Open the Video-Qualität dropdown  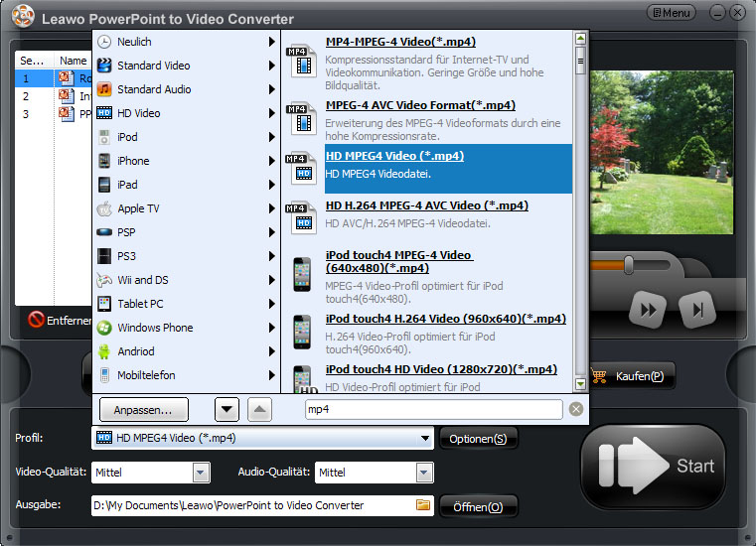click(201, 473)
